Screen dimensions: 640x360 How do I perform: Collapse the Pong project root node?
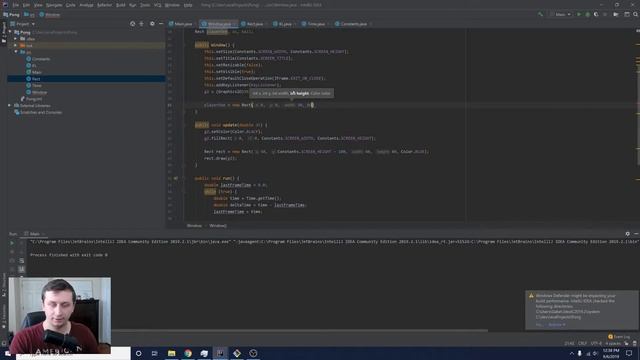pyautogui.click(x=10, y=32)
